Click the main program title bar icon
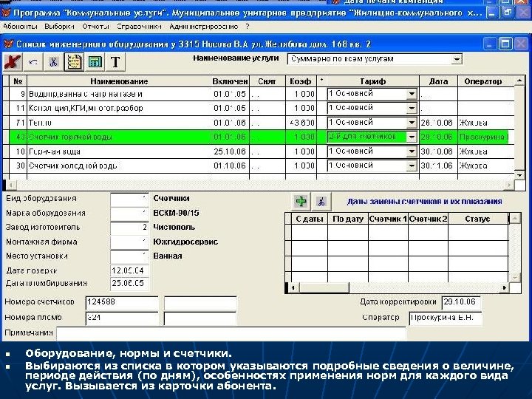The image size is (532, 399). point(6,13)
